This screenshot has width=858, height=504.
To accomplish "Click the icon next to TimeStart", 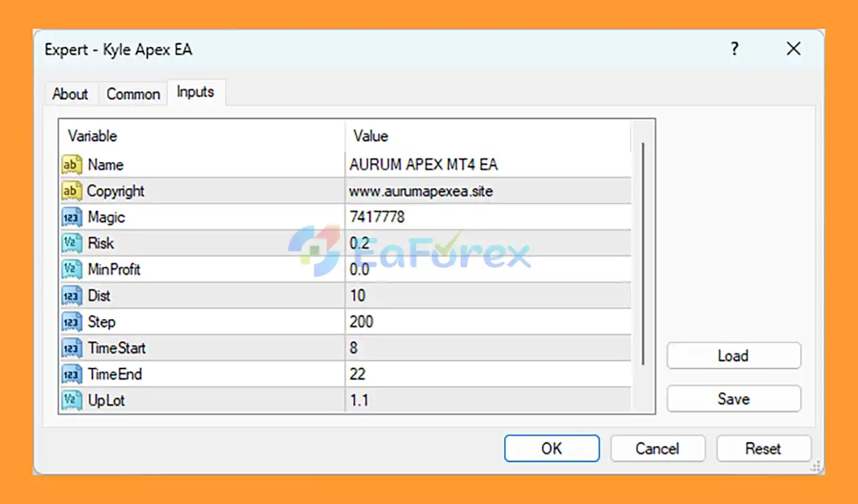I will (72, 348).
